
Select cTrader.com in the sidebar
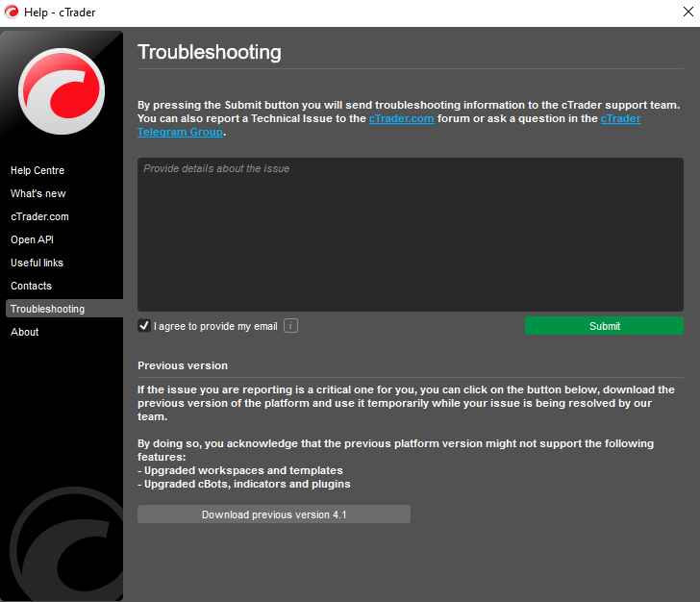39,216
